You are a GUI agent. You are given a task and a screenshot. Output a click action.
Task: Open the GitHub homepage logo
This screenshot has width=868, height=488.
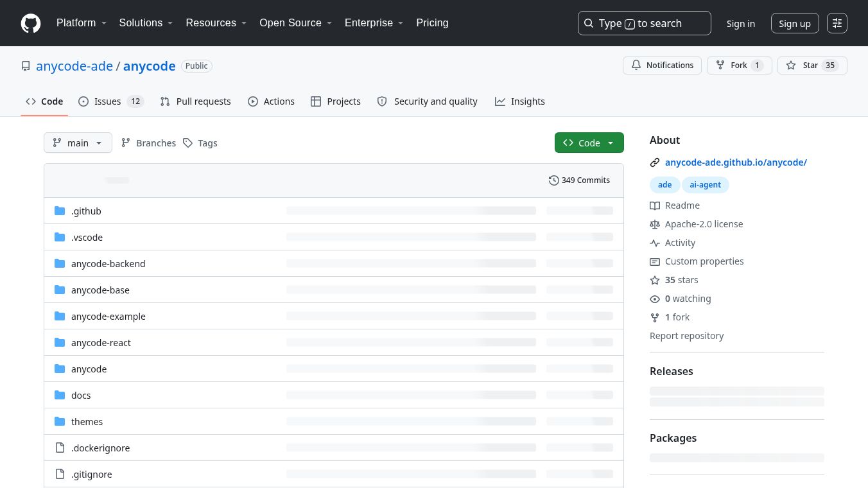click(x=31, y=23)
